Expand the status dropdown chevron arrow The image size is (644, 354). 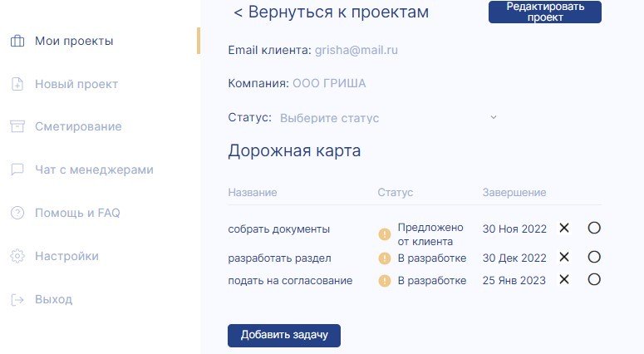click(494, 117)
